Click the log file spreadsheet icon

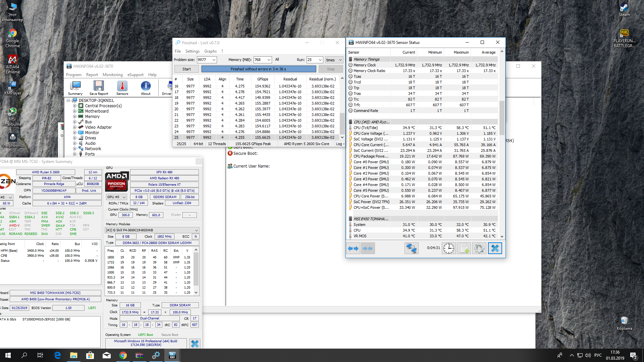coord(464,248)
